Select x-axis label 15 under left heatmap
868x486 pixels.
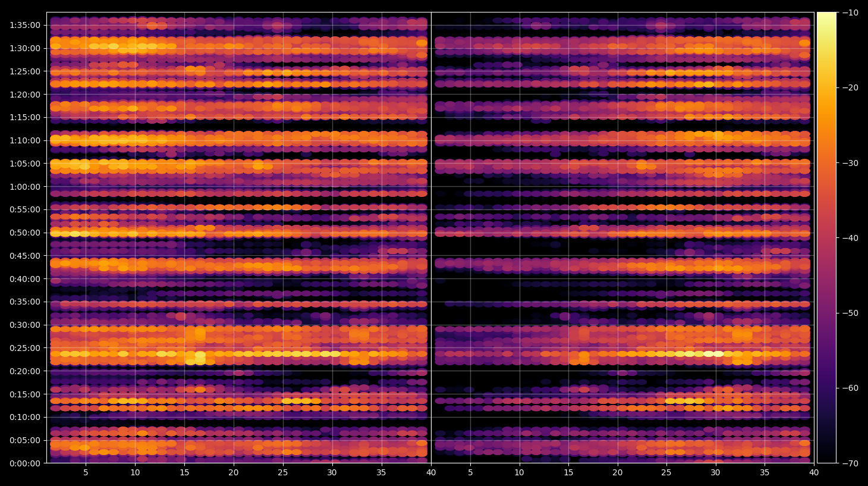coord(184,473)
